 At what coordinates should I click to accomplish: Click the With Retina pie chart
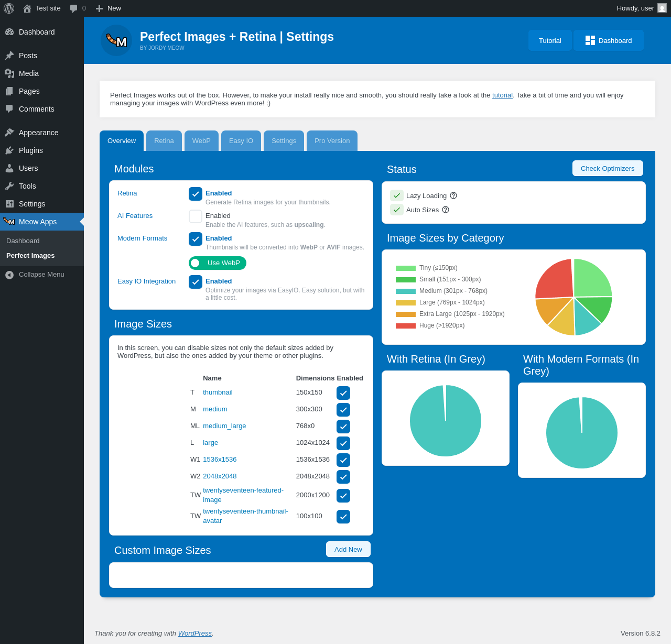pos(446,421)
